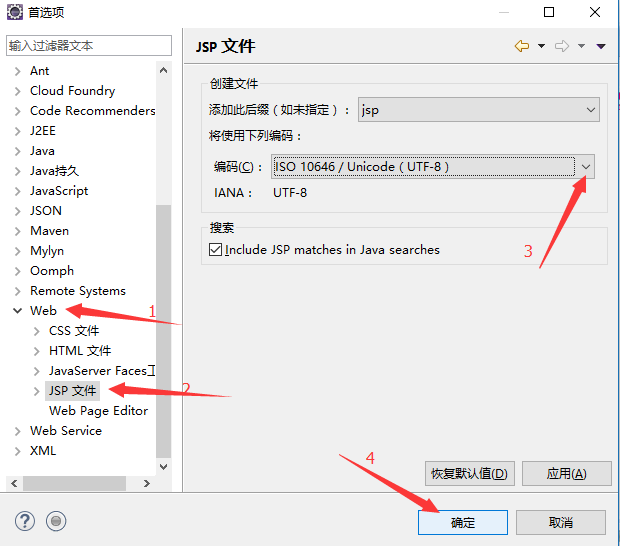Expand the HTML 文件 node
Image resolution: width=620 pixels, height=546 pixels.
click(x=36, y=351)
